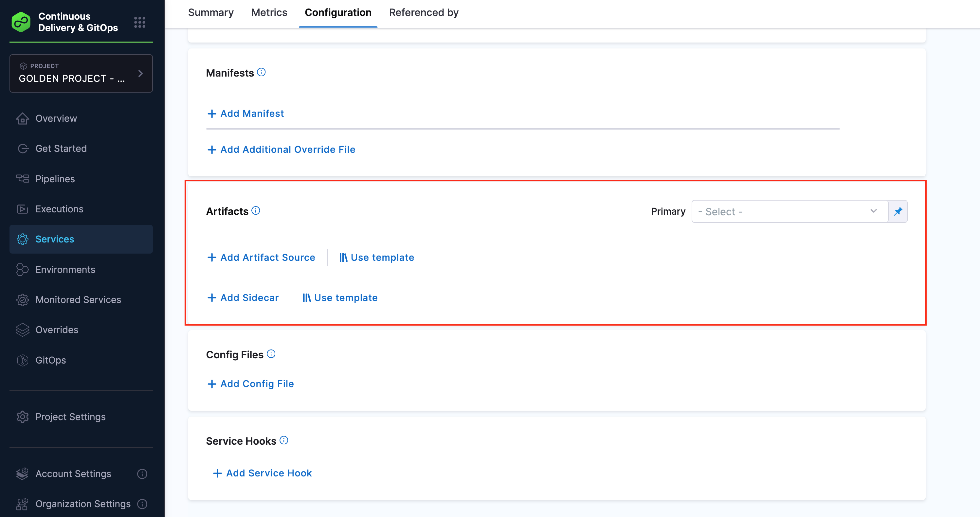Click the Artifacts info icon
Screen dimensions: 980x517
point(256,210)
